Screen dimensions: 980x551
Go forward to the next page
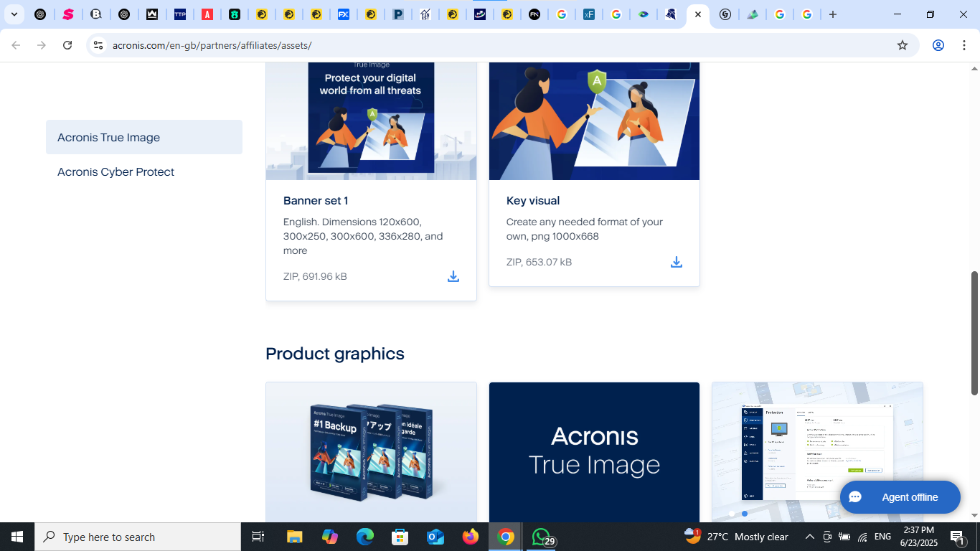[42, 45]
